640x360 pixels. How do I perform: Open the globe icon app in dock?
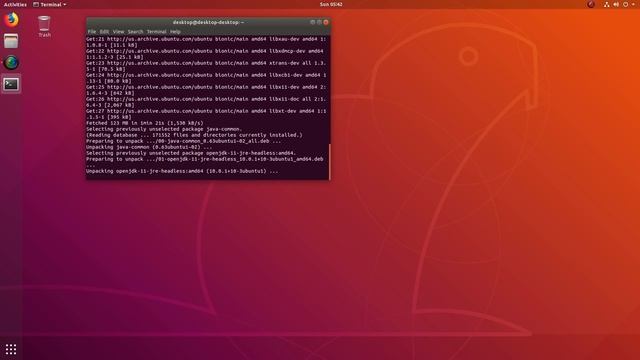point(11,63)
